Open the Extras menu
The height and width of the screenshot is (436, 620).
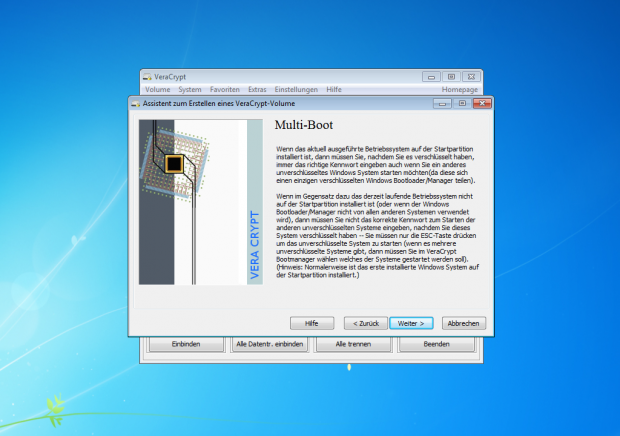pyautogui.click(x=257, y=89)
